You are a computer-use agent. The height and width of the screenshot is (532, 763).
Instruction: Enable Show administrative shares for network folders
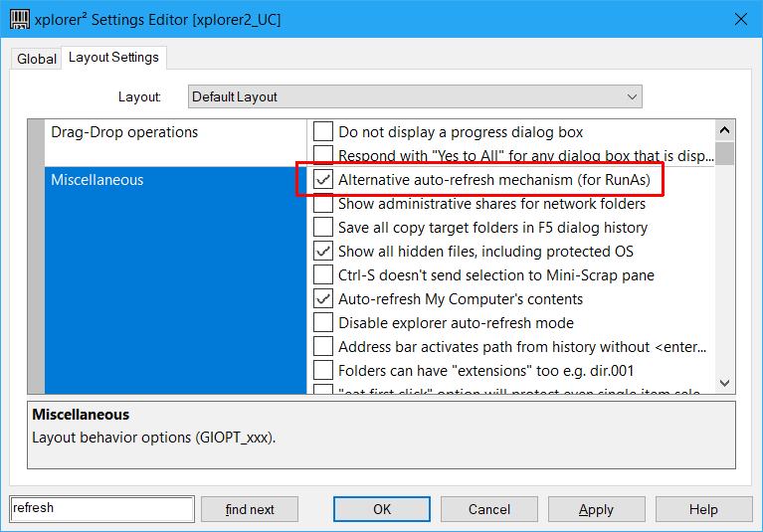pyautogui.click(x=323, y=203)
